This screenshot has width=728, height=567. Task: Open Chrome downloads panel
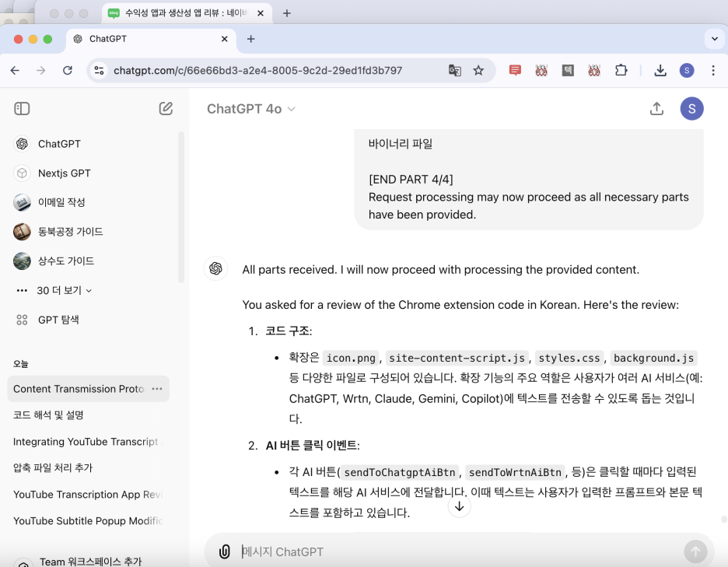tap(660, 71)
